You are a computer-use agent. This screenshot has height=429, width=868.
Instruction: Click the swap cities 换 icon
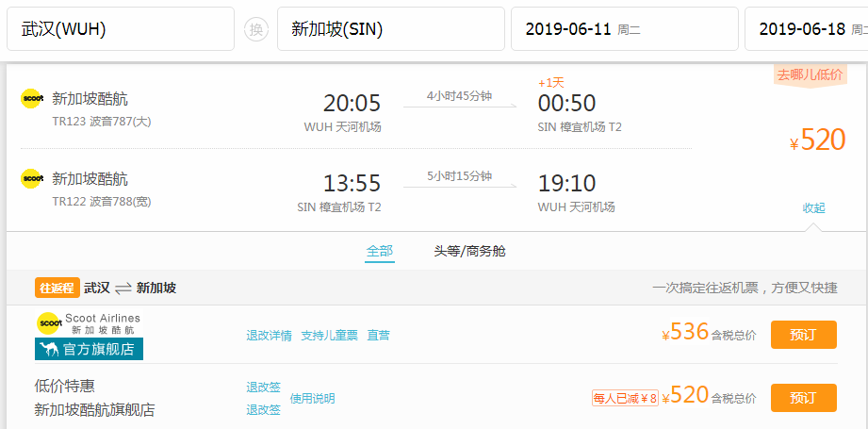pos(255,29)
